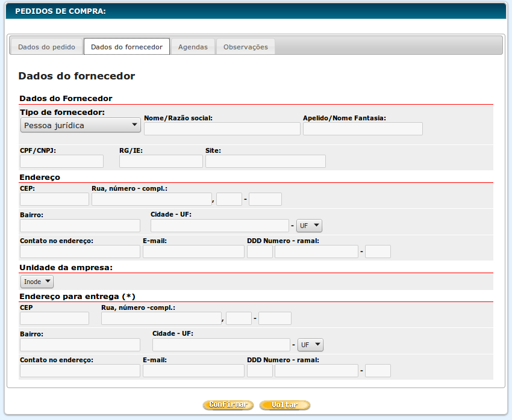Switch to the Agendas tab
The height and width of the screenshot is (420, 512).
pos(193,47)
